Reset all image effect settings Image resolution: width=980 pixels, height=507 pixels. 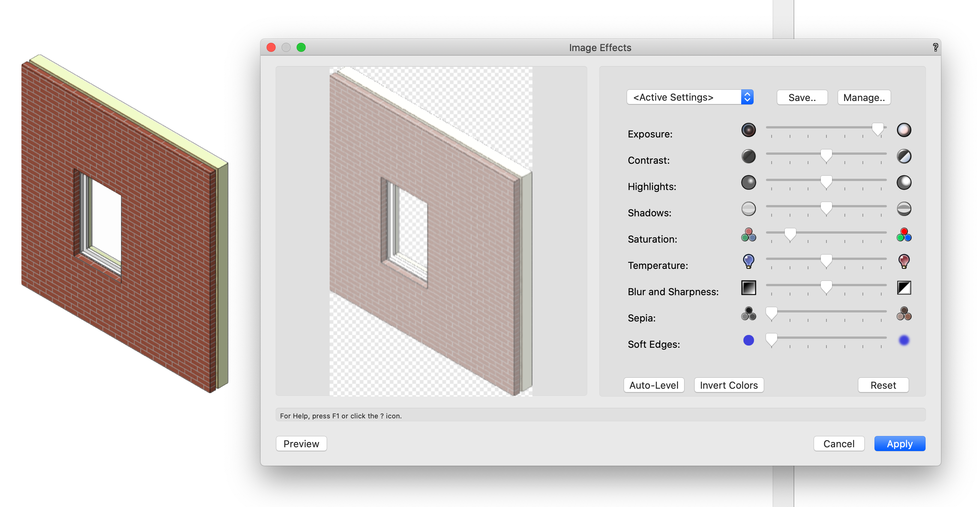[883, 385]
